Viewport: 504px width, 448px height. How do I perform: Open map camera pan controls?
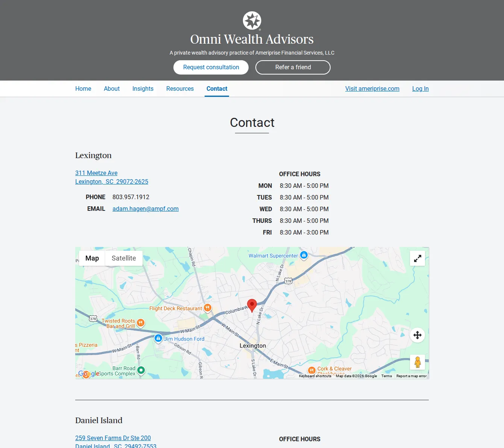(417, 335)
